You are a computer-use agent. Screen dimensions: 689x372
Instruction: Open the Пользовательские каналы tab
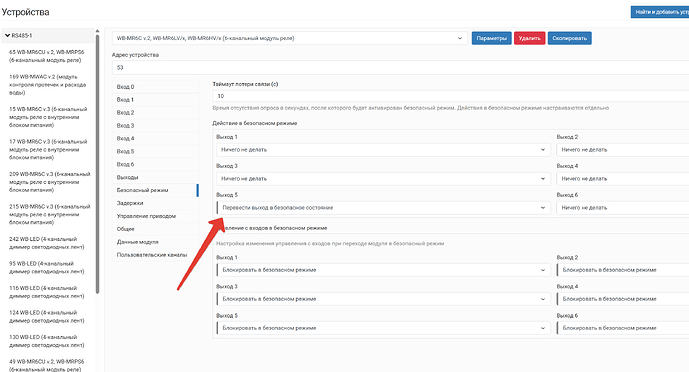(155, 255)
